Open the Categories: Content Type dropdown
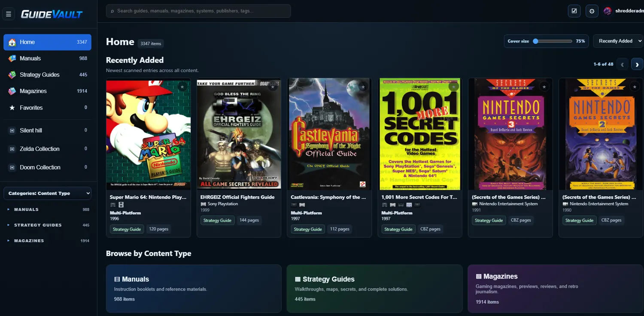The height and width of the screenshot is (316, 644). tap(47, 193)
